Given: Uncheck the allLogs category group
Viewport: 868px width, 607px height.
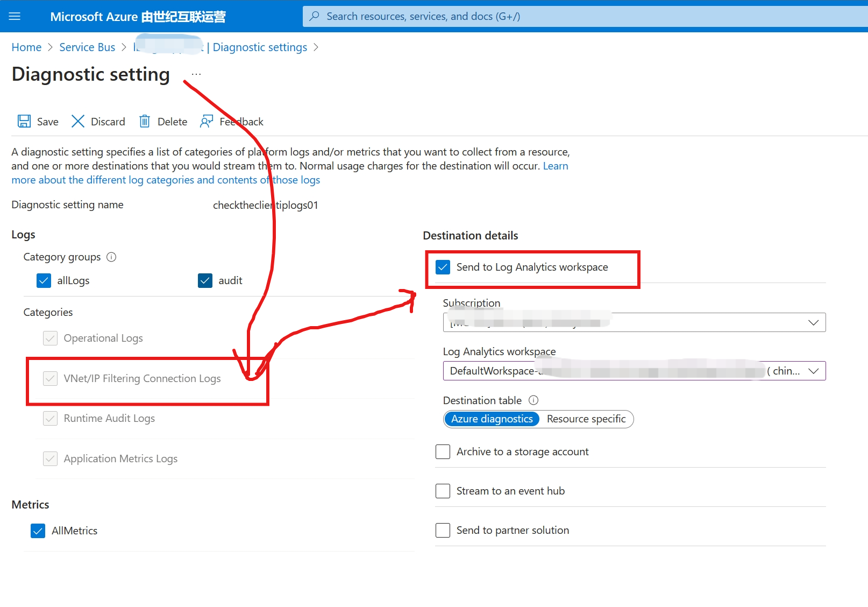Looking at the screenshot, I should (x=44, y=280).
